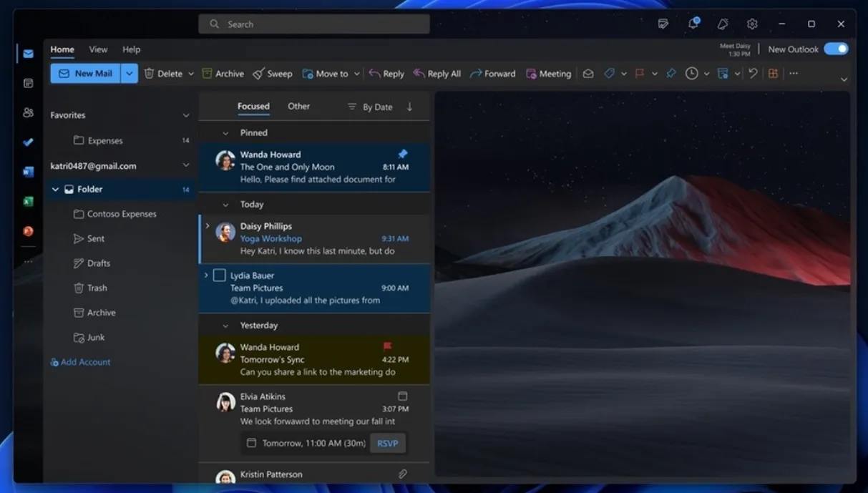Collapse the Yesterday message group
Image resolution: width=868 pixels, height=493 pixels.
point(225,326)
